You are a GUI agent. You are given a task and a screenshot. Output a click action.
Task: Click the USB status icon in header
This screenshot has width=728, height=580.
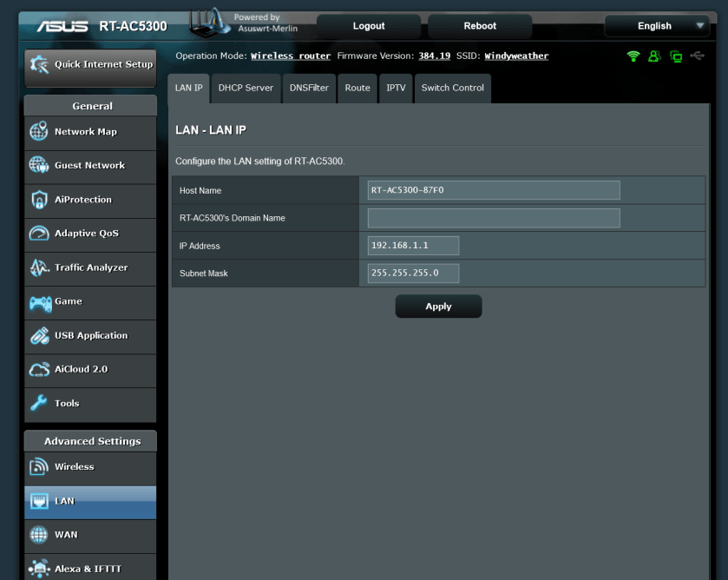698,56
